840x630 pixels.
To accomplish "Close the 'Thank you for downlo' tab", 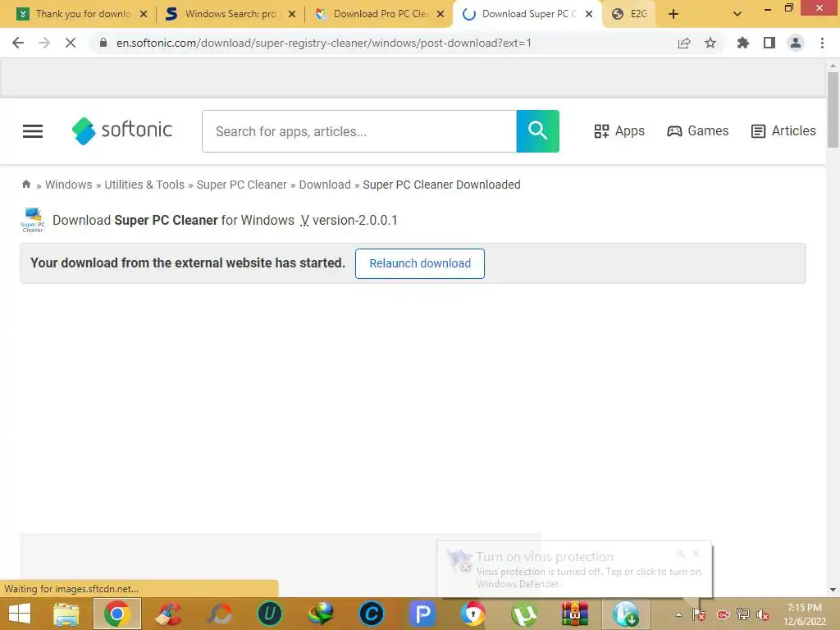I will (144, 15).
